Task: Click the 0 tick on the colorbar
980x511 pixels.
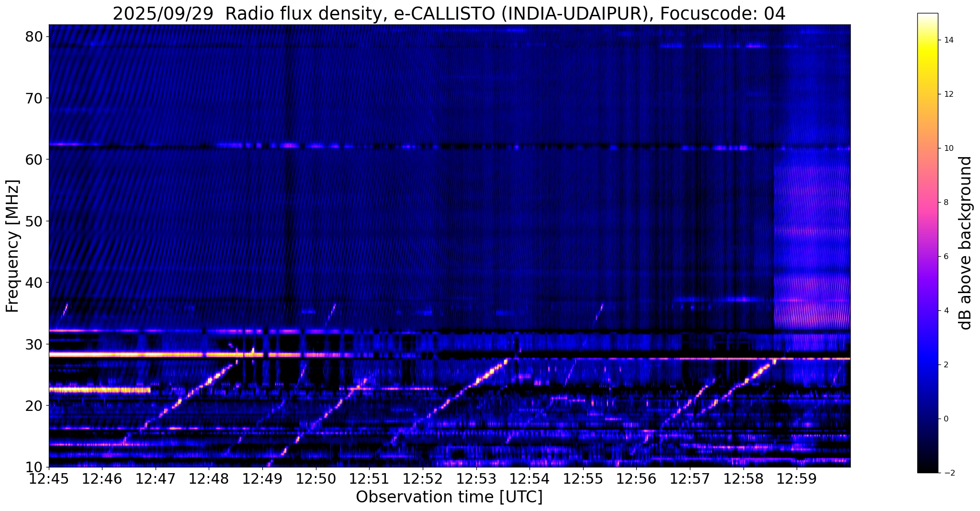Action: pyautogui.click(x=946, y=419)
